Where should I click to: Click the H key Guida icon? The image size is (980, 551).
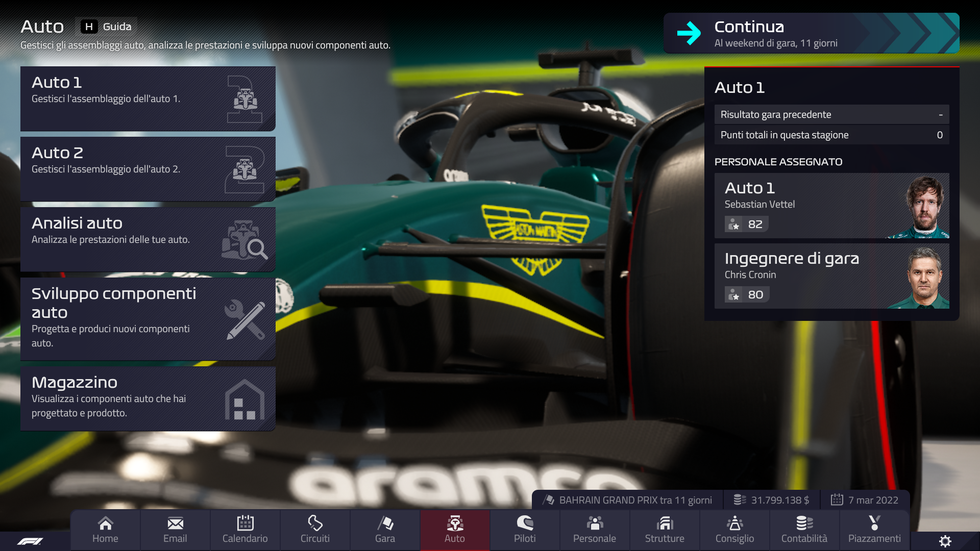[89, 27]
